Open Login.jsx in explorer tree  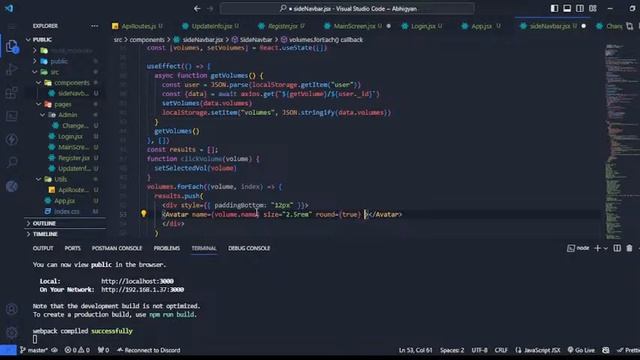tap(70, 136)
